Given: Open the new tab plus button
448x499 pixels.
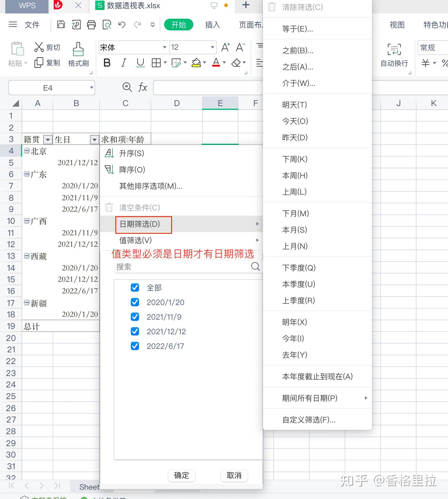Looking at the screenshot, I should [x=246, y=5].
